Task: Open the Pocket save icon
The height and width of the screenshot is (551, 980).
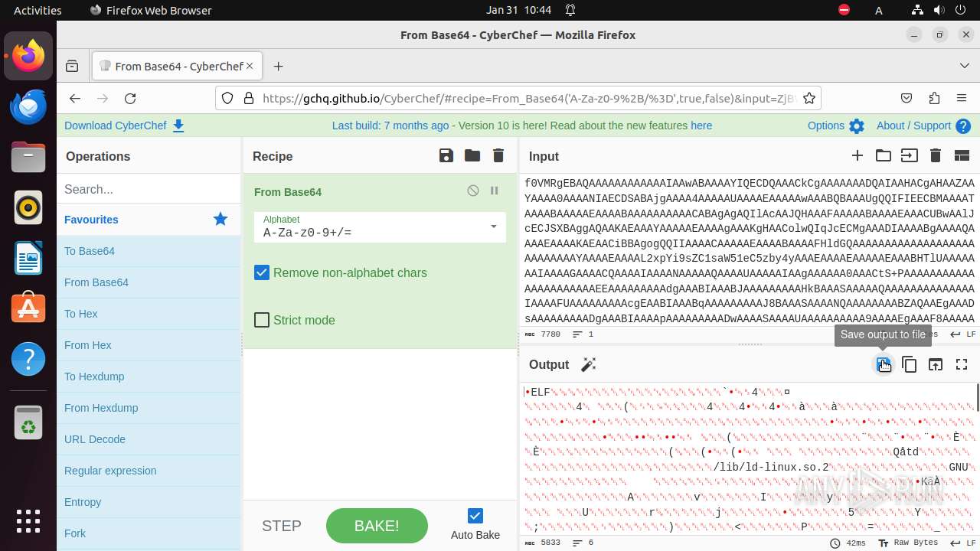Action: pos(906,98)
